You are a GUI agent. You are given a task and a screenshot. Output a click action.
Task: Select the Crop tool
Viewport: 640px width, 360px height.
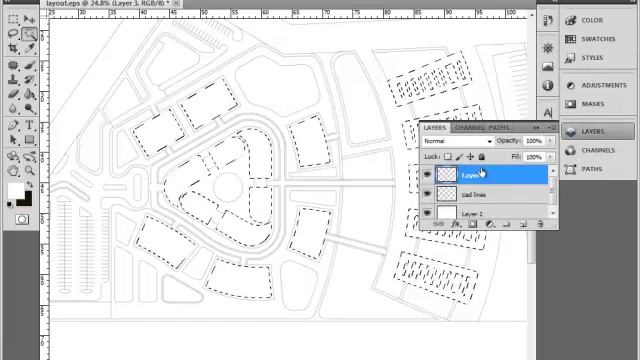tap(13, 49)
